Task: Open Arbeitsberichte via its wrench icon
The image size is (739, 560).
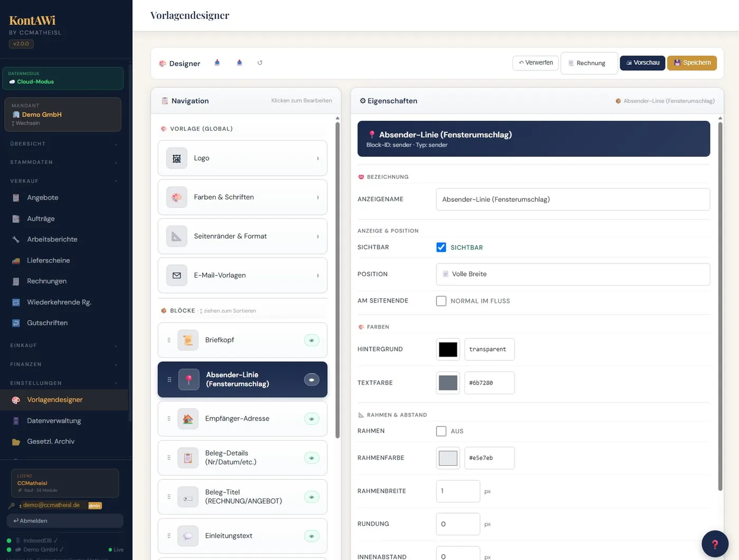Action: click(16, 240)
